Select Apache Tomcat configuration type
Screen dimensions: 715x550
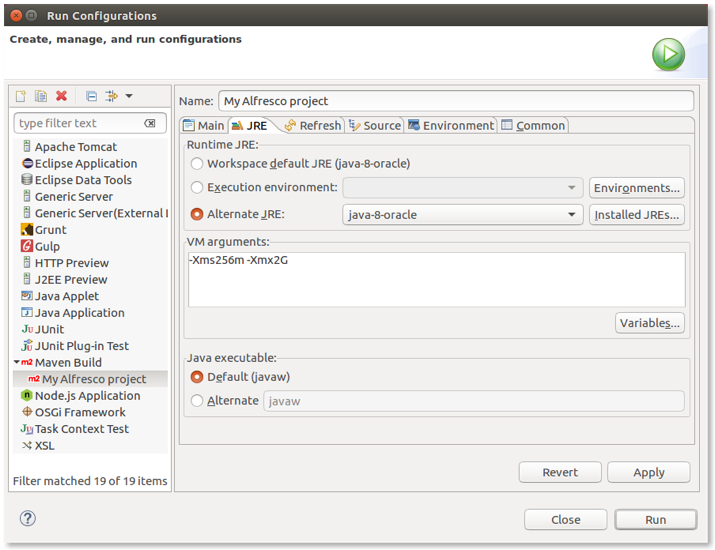coord(75,147)
